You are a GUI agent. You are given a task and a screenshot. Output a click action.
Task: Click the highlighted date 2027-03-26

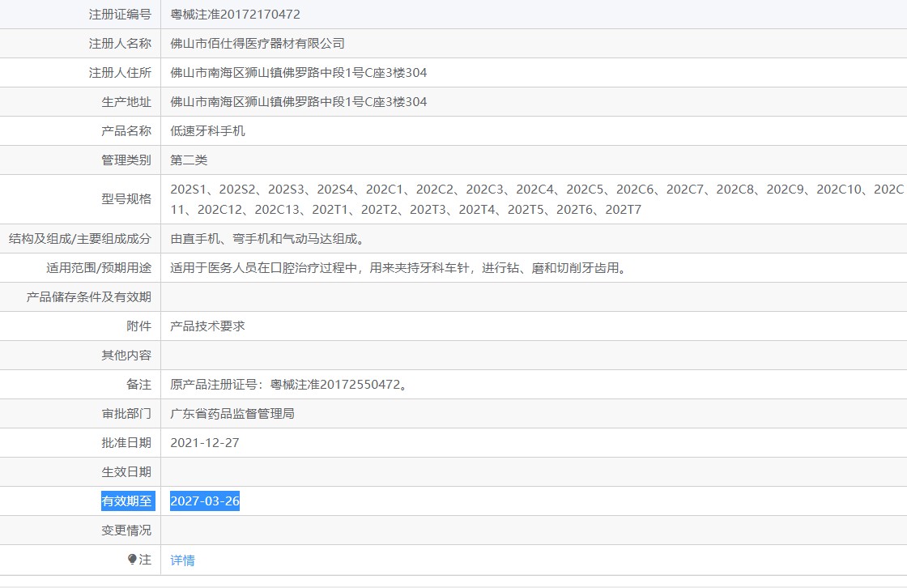pos(205,501)
